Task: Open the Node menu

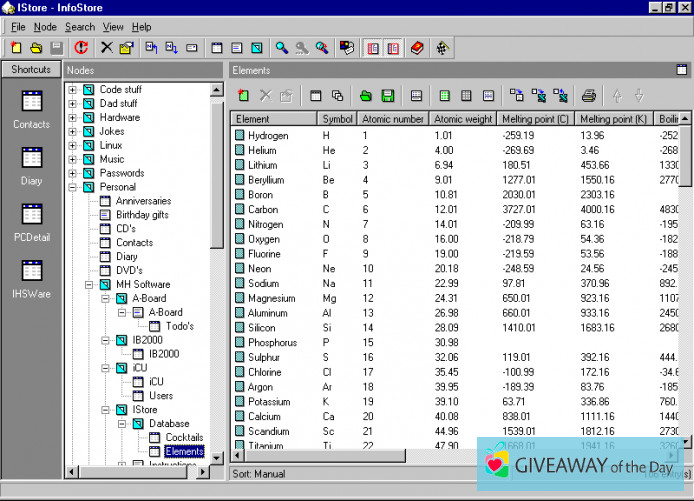Action: 45,27
